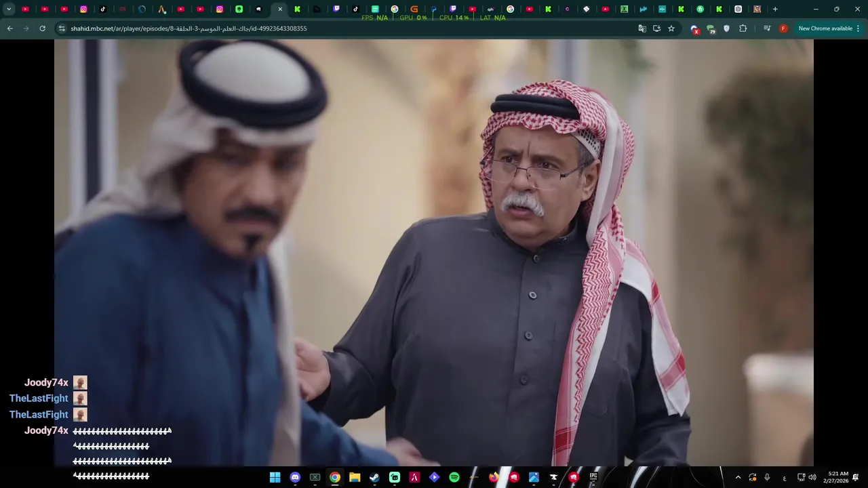Click the GPU 0% overlay reading
Viewport: 868px width, 488px height.
(414, 18)
